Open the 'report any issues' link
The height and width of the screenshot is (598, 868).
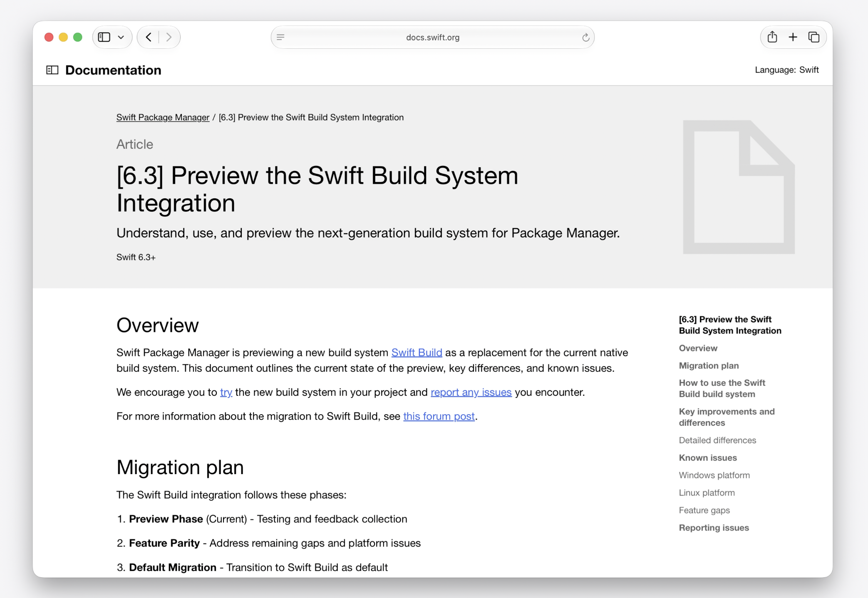point(471,392)
